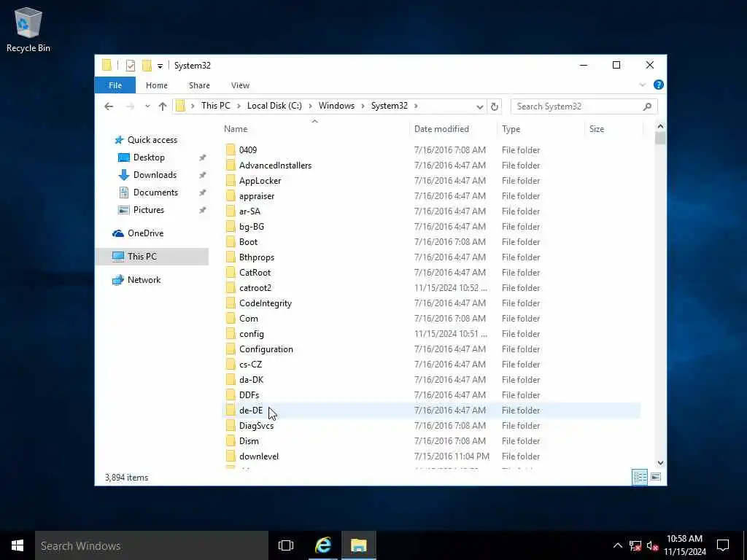Select This PC in navigation pane
Viewport: 747px width, 560px height.
(152, 257)
